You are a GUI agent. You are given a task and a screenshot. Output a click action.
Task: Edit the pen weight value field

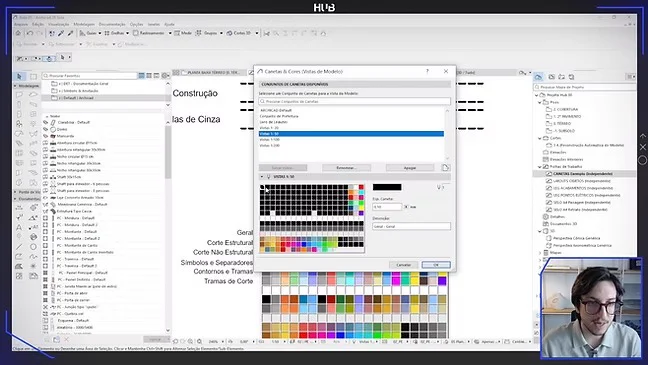click(387, 207)
